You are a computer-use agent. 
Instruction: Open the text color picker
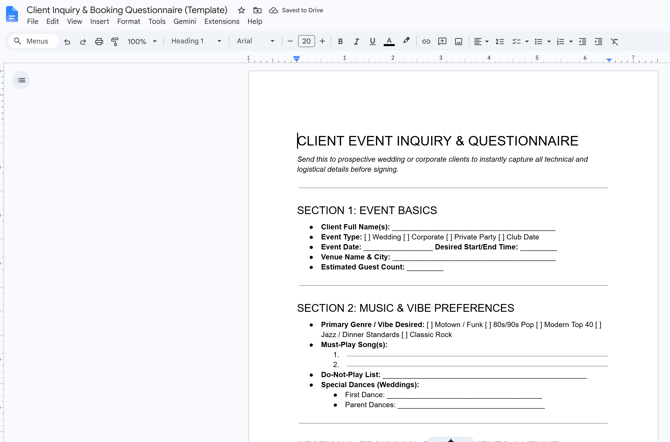(x=389, y=41)
